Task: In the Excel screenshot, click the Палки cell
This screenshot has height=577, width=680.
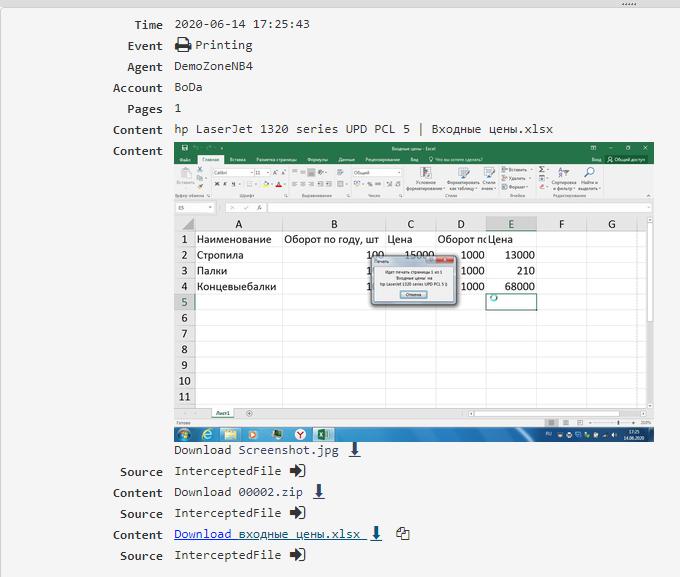Action: [239, 271]
